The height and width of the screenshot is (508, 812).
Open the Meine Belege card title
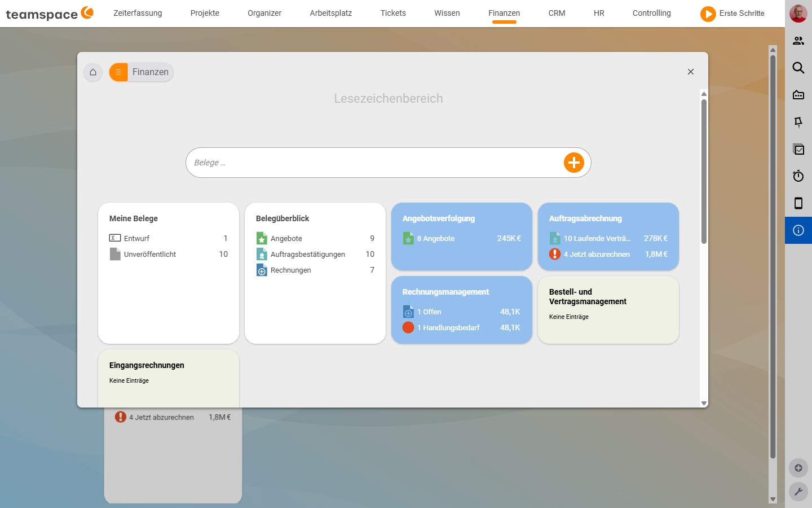(134, 218)
